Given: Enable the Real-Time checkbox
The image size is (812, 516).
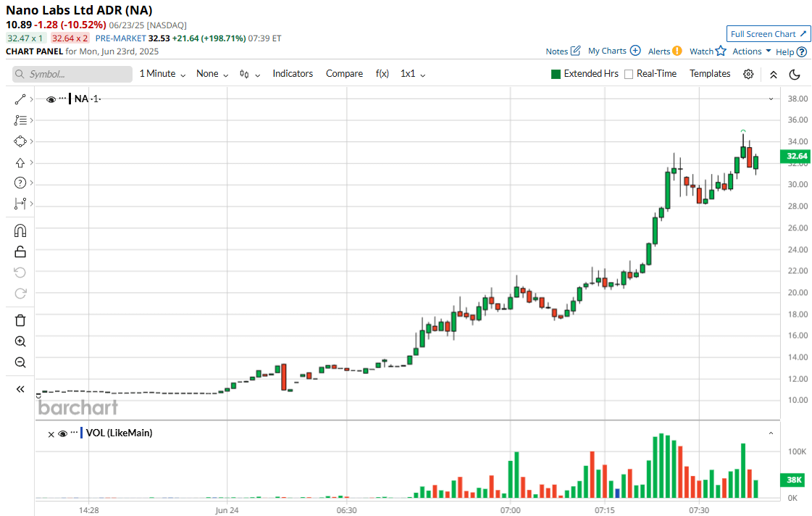Looking at the screenshot, I should (x=629, y=74).
